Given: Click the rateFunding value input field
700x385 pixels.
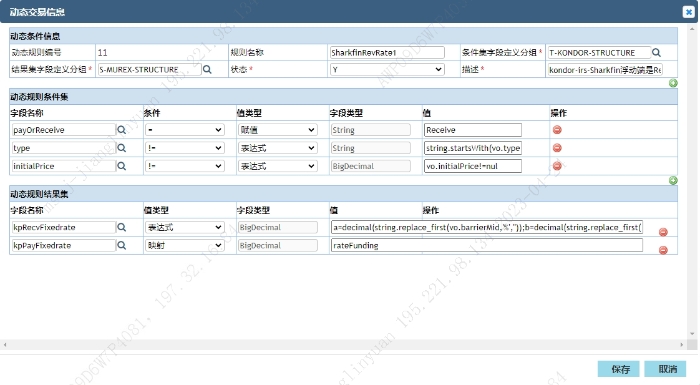Looking at the screenshot, I should click(487, 245).
